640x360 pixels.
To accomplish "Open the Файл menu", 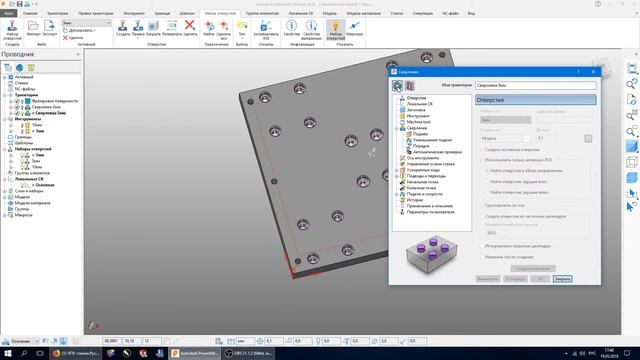I will coord(9,13).
